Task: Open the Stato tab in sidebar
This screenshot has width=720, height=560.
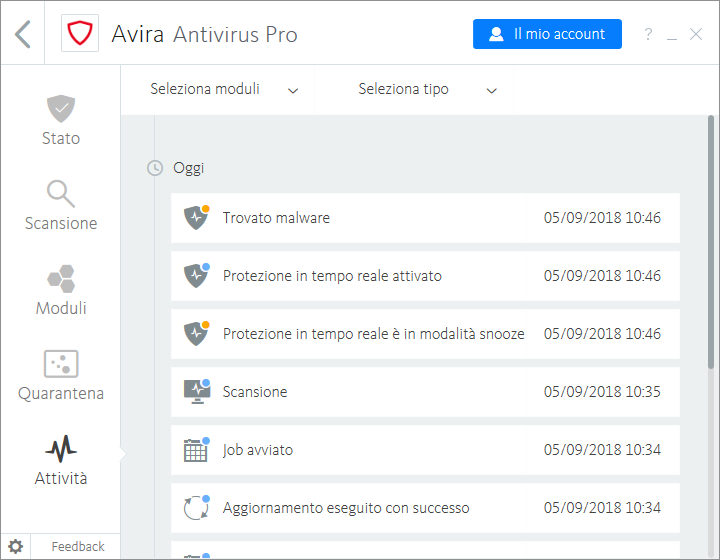Action: pyautogui.click(x=60, y=120)
